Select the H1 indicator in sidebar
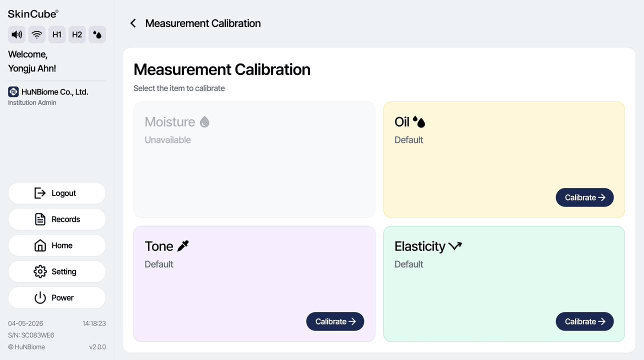 57,34
